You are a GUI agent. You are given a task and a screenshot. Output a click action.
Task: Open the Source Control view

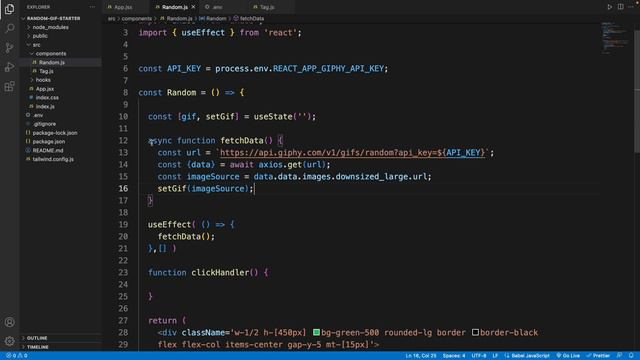[x=9, y=47]
